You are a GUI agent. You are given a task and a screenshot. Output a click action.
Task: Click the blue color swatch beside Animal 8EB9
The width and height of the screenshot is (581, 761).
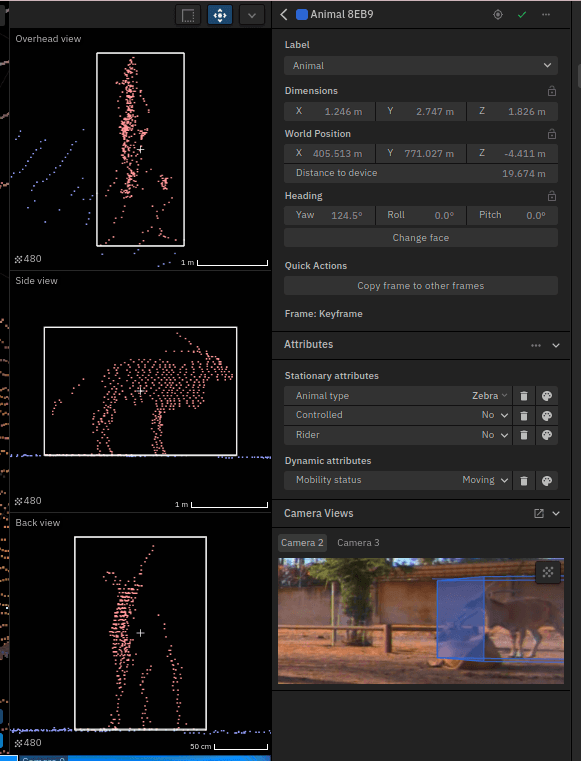click(x=301, y=15)
